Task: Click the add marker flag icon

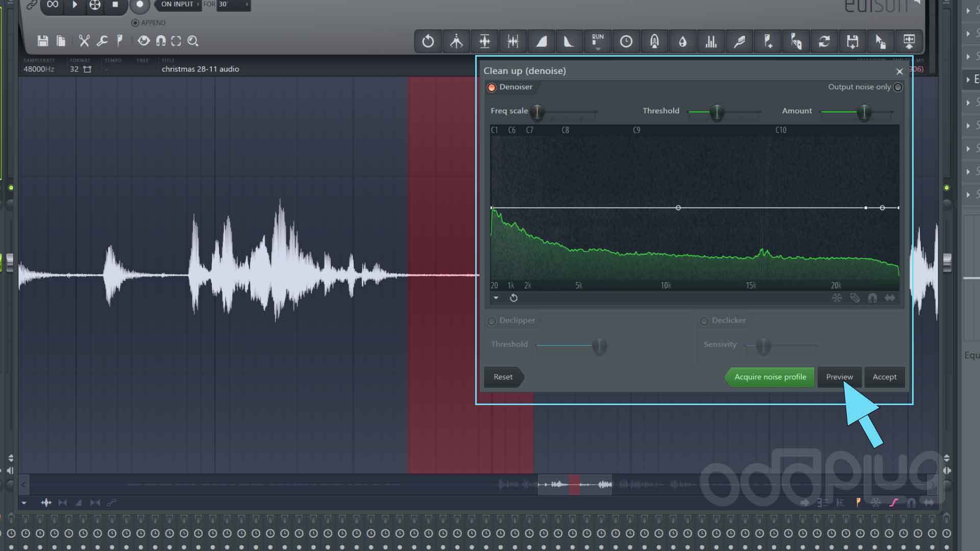Action: [768, 41]
